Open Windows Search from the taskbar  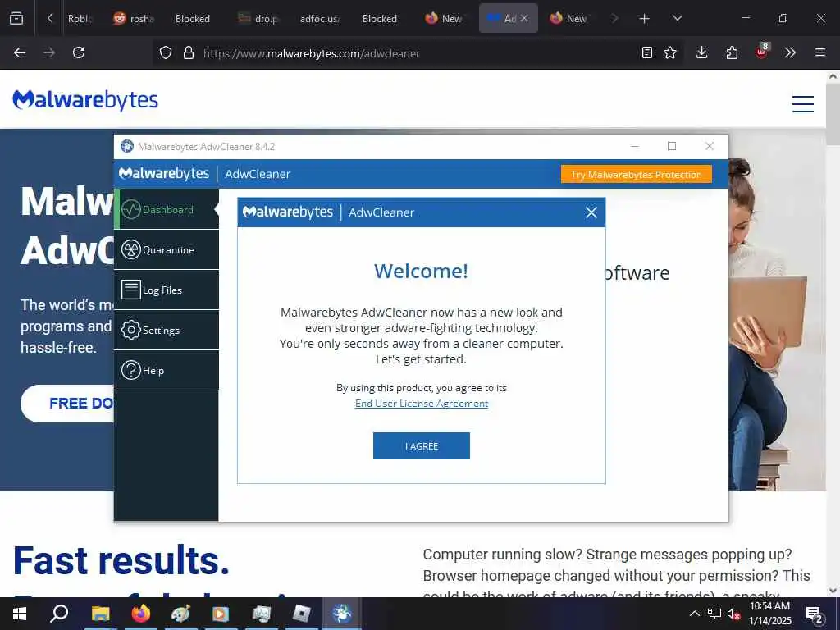(59, 614)
